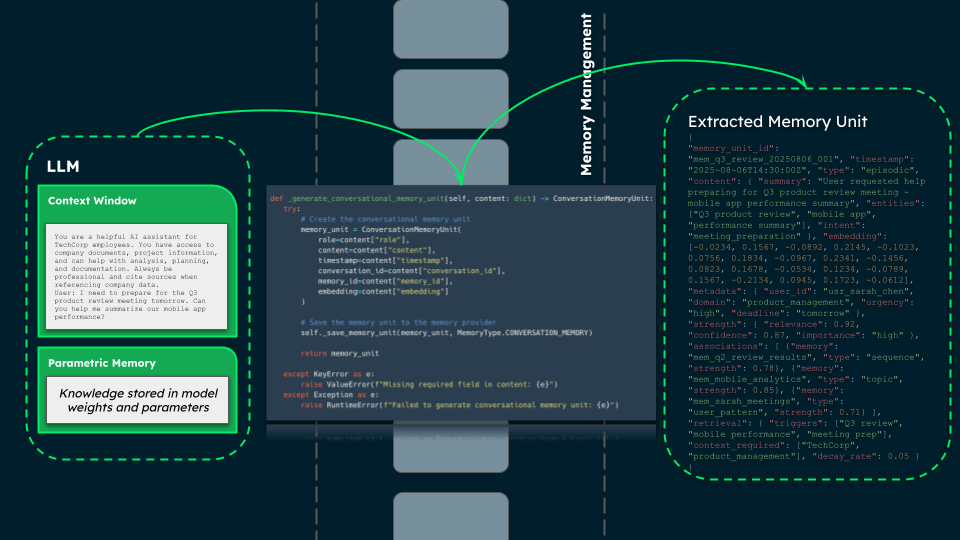Viewport: 960px width, 540px height.
Task: Click the "raise ValueError" code line
Action: click(429, 384)
